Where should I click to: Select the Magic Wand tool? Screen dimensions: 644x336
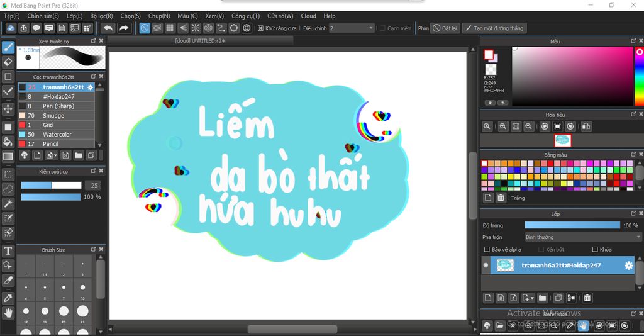(8, 204)
